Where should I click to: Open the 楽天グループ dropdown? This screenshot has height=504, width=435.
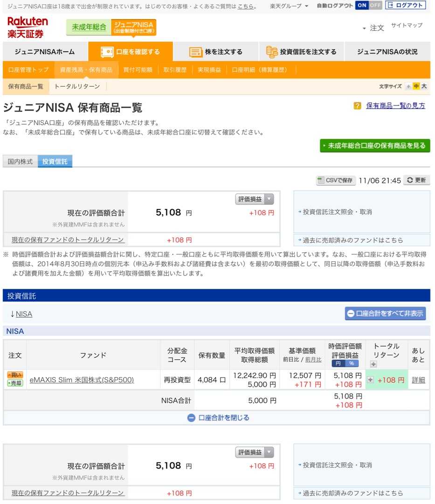tap(289, 6)
